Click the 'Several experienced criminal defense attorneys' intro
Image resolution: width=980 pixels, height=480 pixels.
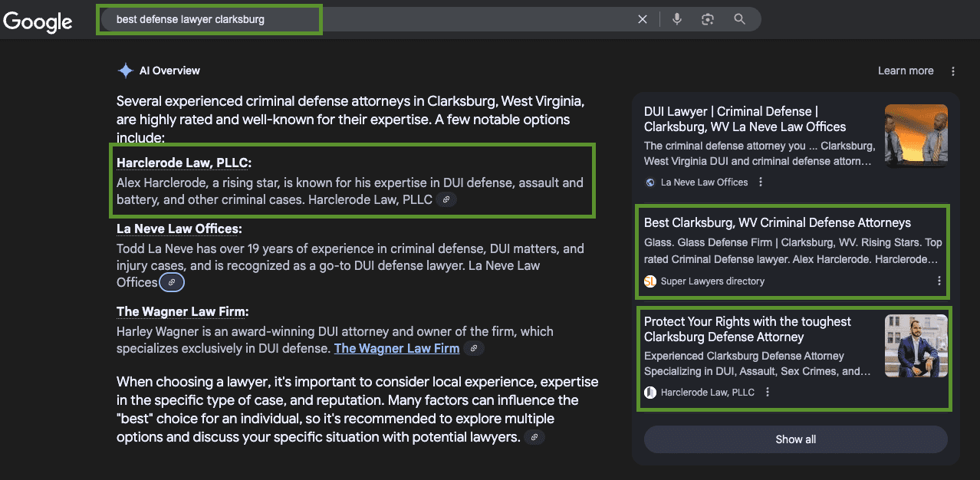tap(350, 120)
